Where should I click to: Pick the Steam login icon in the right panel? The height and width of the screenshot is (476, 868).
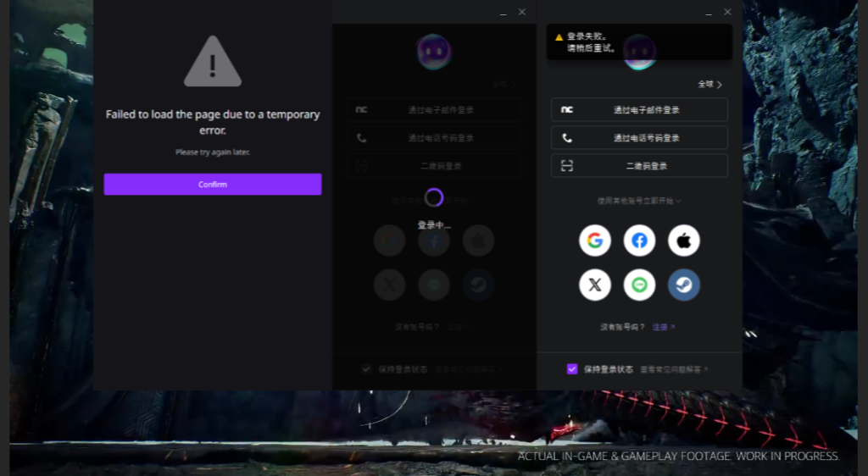[x=684, y=285]
